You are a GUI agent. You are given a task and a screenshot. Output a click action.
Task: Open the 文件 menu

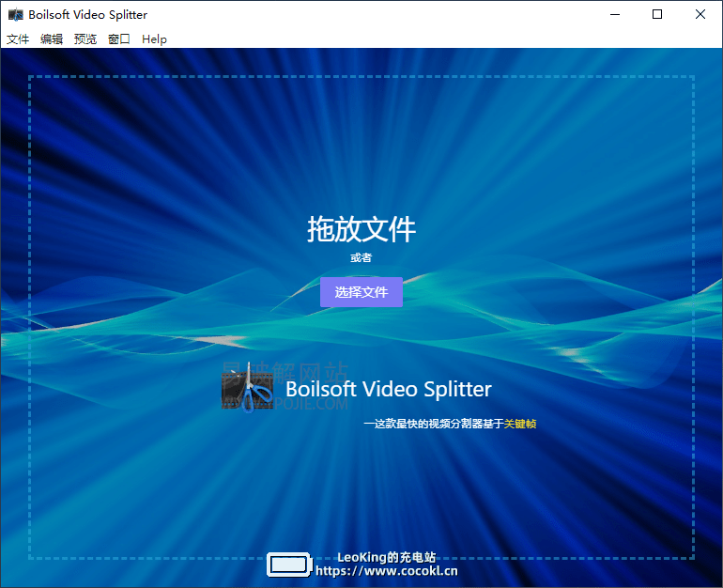(x=18, y=39)
